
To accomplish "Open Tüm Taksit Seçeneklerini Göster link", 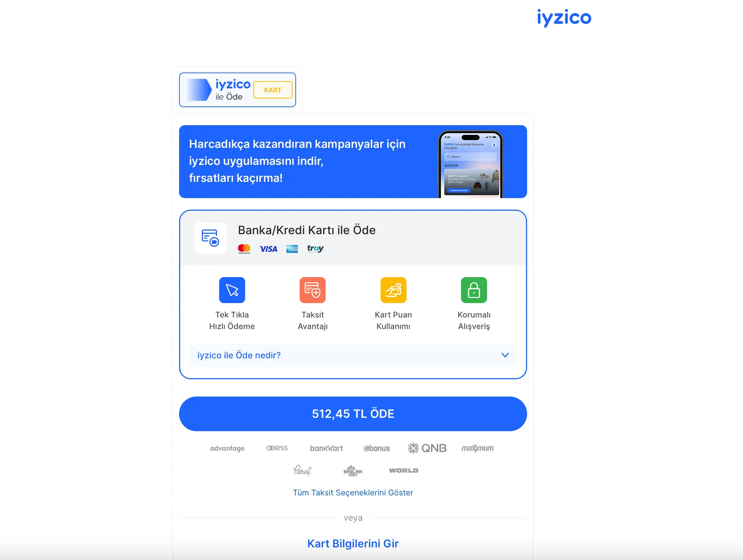I will pos(353,493).
